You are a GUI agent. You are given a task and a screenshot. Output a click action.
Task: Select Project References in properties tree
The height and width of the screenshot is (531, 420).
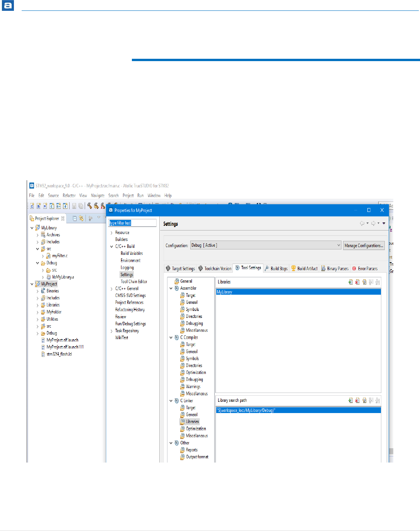pyautogui.click(x=129, y=302)
